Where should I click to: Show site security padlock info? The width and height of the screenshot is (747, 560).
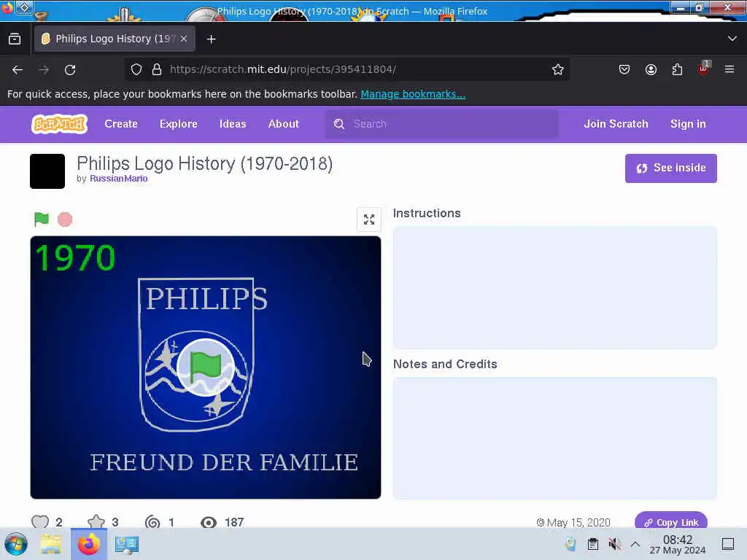(157, 69)
